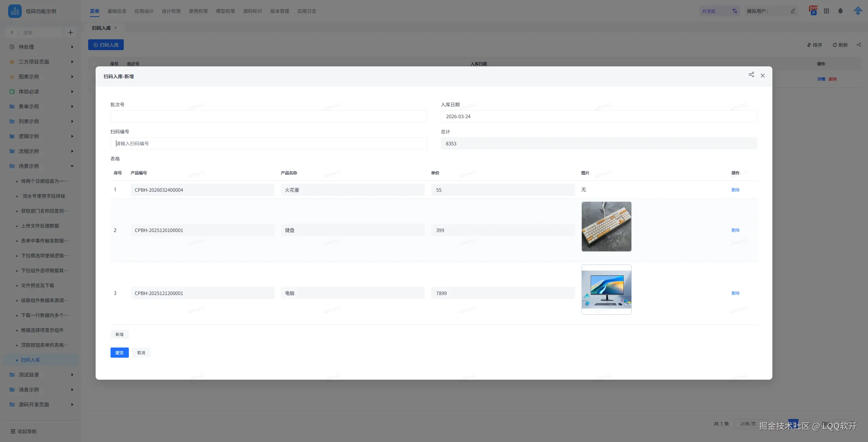Open the keyboard product image thumbnail

pyautogui.click(x=606, y=227)
